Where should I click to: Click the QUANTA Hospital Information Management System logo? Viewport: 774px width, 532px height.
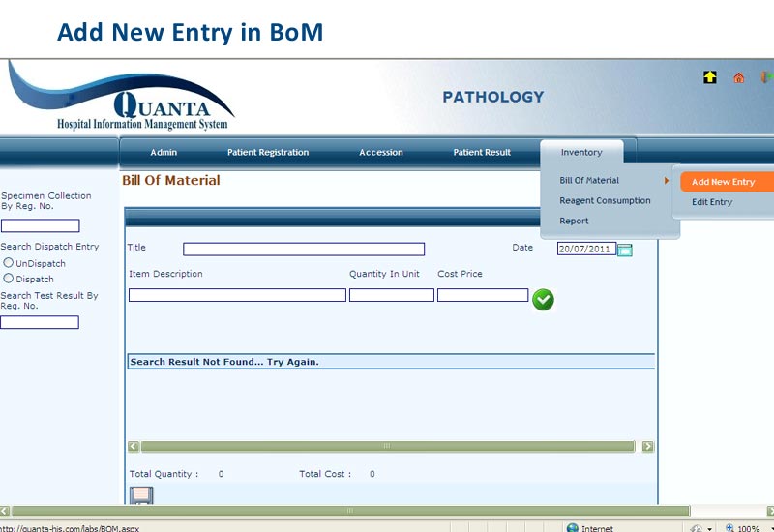(122, 97)
